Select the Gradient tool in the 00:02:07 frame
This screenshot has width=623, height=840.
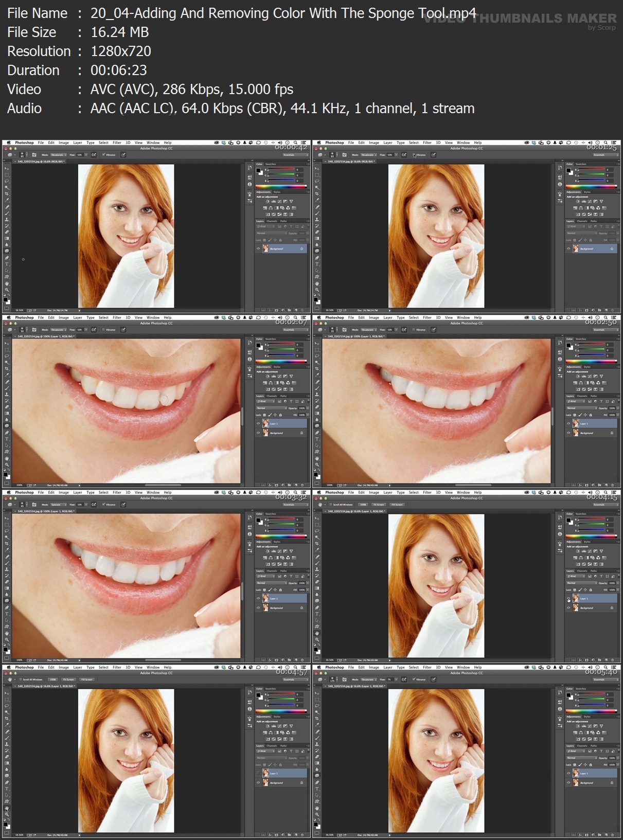click(x=7, y=413)
